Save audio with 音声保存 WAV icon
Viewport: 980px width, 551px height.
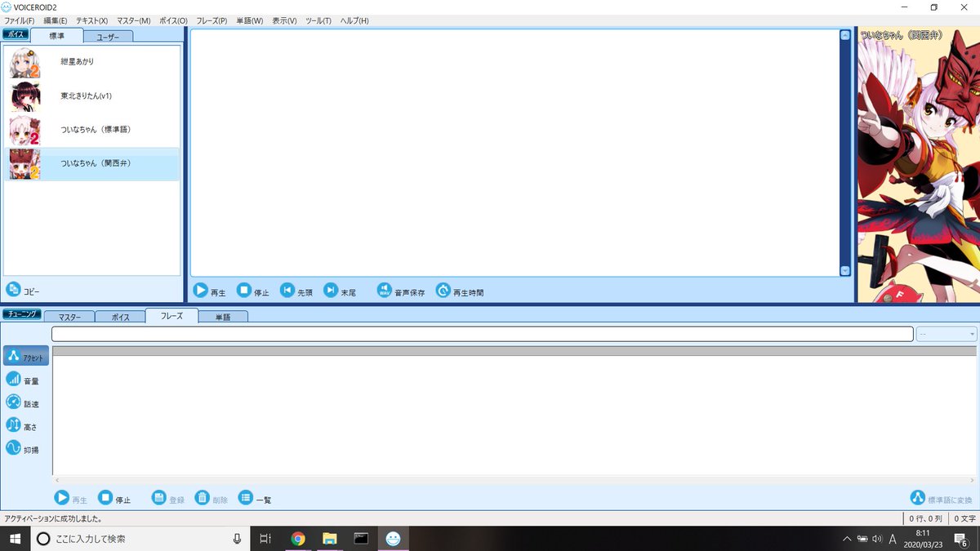384,290
